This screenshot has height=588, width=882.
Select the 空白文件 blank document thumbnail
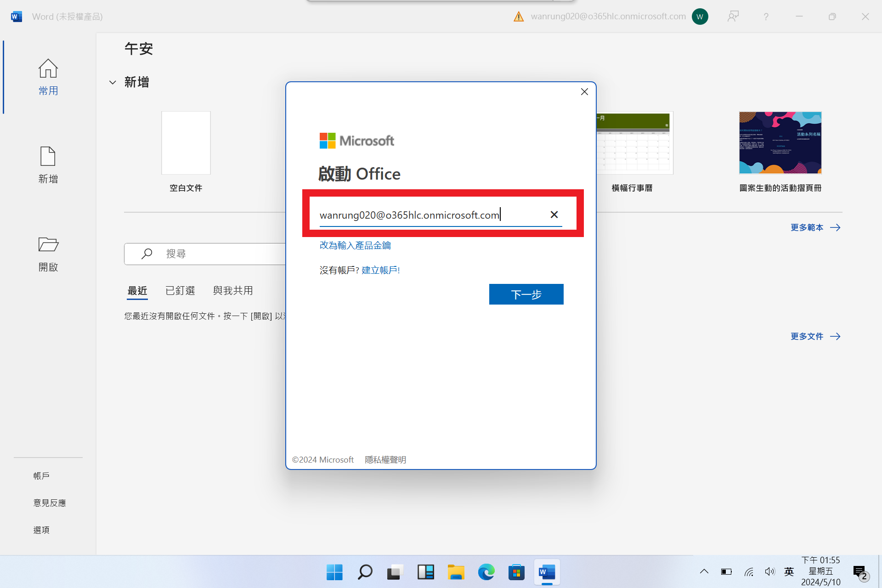point(186,143)
